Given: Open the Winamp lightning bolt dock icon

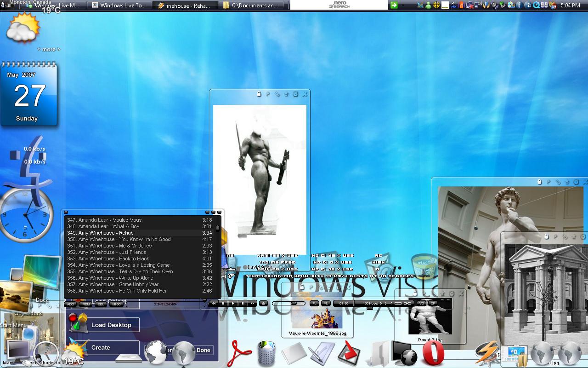Looking at the screenshot, I should click(x=486, y=353).
